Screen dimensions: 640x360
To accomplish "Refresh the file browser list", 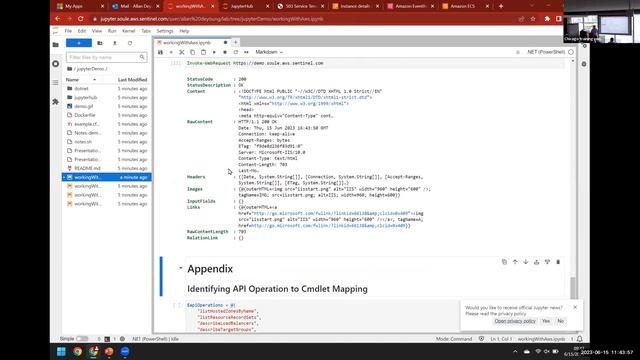I will (130, 43).
